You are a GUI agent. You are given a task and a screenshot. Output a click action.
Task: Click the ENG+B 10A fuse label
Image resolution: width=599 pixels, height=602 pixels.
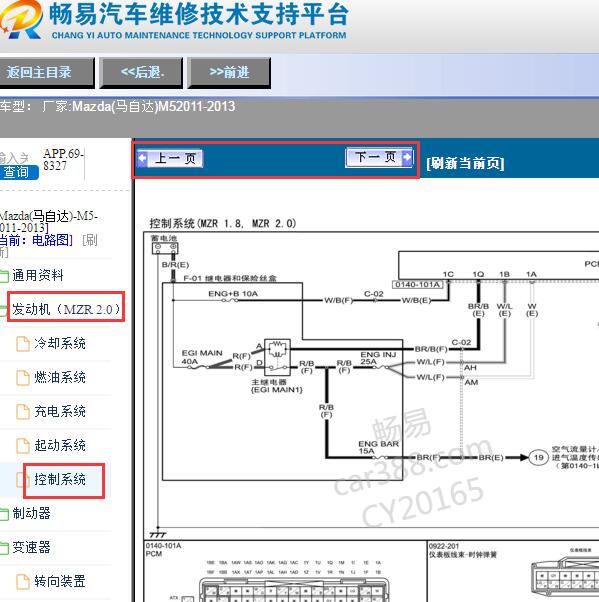click(233, 294)
